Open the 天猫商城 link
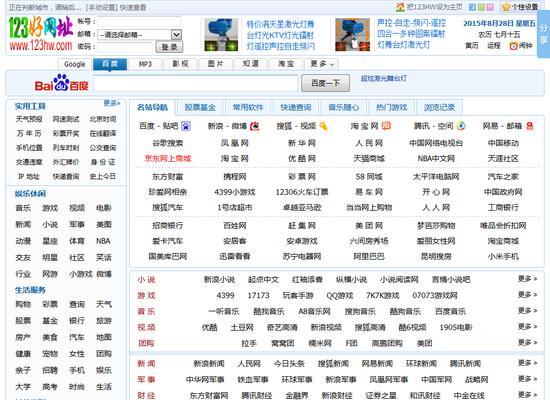Viewport: 550px width, 400px height. [x=369, y=159]
